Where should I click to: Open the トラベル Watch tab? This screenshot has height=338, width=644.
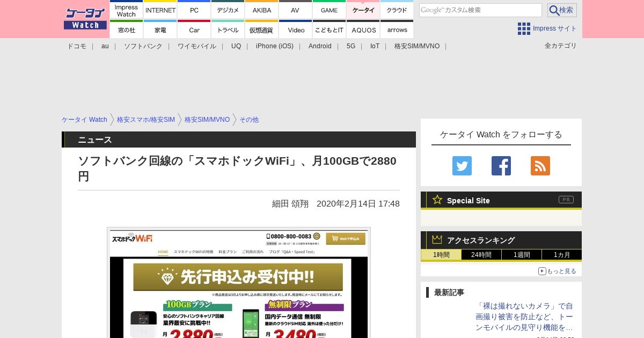coord(228,30)
